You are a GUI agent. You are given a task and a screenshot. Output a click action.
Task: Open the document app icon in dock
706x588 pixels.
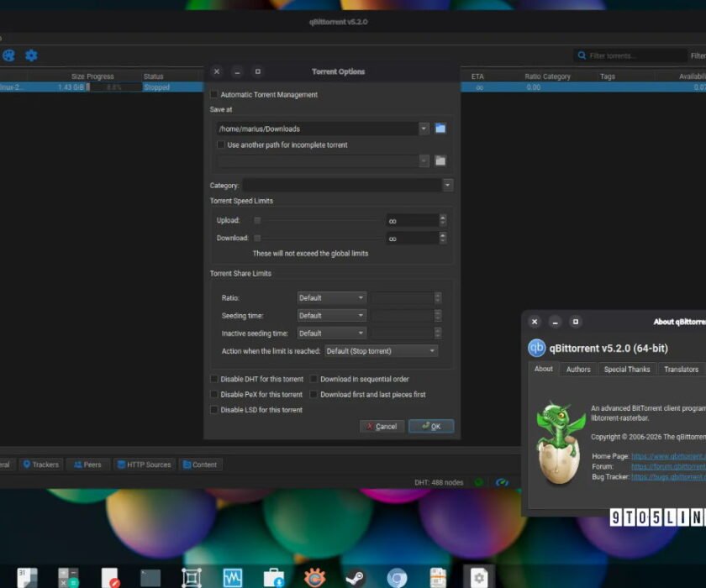click(438, 578)
